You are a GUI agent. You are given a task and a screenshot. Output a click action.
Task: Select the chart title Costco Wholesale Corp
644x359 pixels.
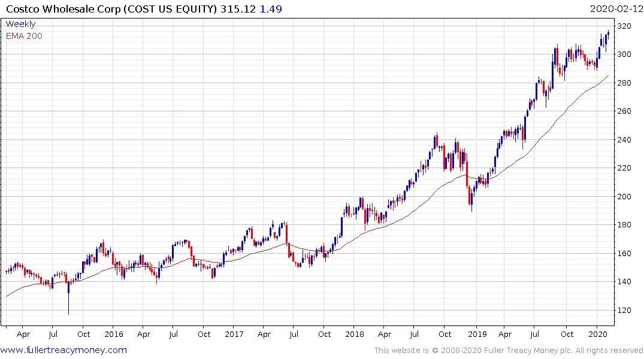[x=64, y=9]
